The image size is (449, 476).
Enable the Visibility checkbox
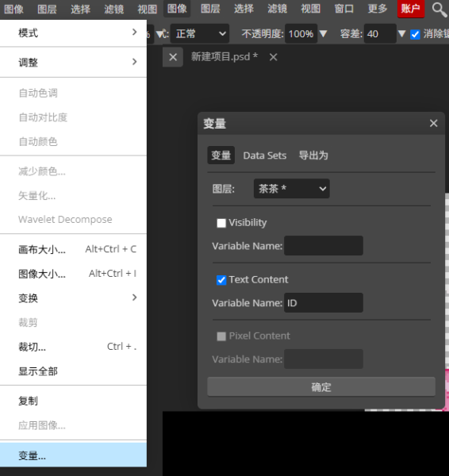pos(221,223)
